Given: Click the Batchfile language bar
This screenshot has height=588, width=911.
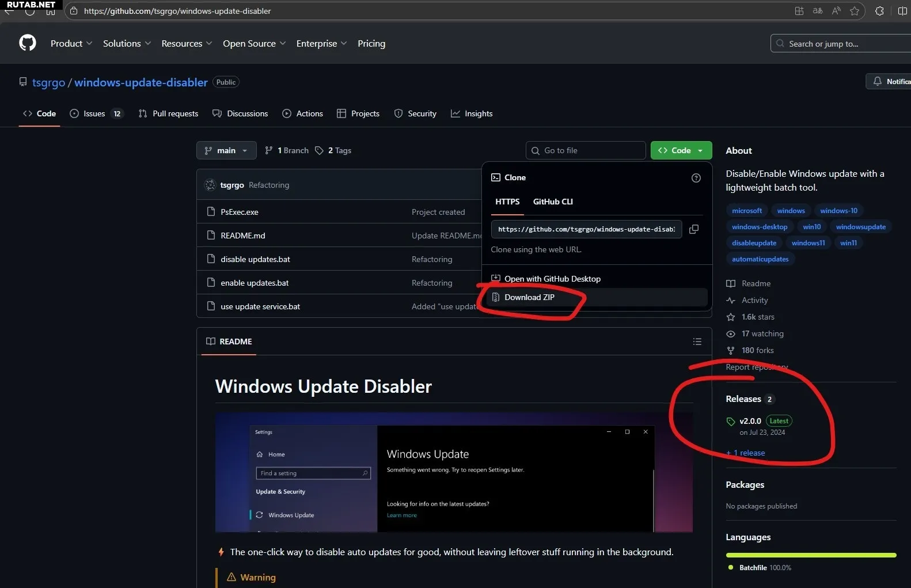Looking at the screenshot, I should (811, 555).
